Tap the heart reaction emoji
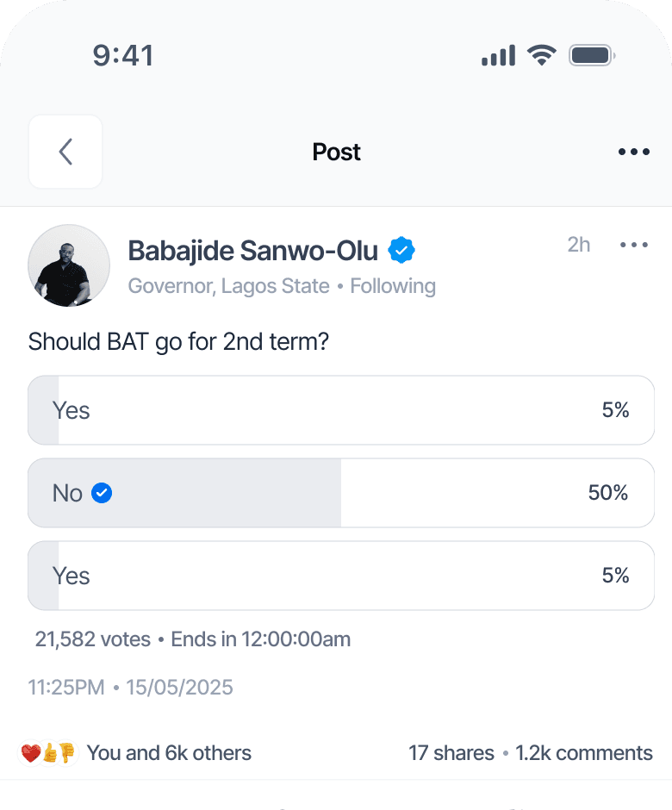This screenshot has width=672, height=810. pos(30,753)
